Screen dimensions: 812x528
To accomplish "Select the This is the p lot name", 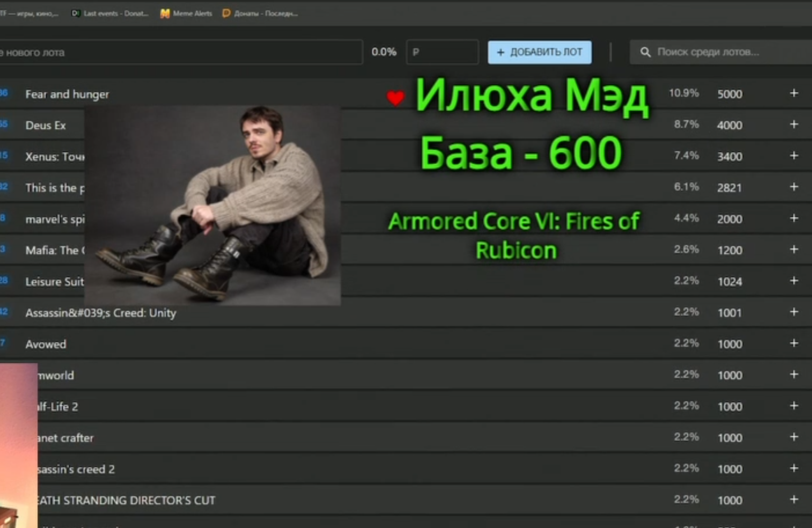I will point(55,188).
